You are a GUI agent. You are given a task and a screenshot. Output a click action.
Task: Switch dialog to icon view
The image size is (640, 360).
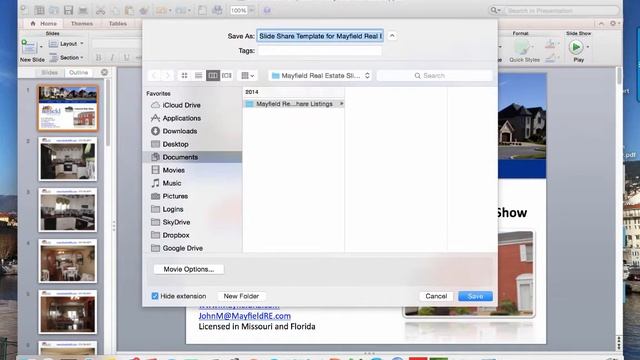184,76
